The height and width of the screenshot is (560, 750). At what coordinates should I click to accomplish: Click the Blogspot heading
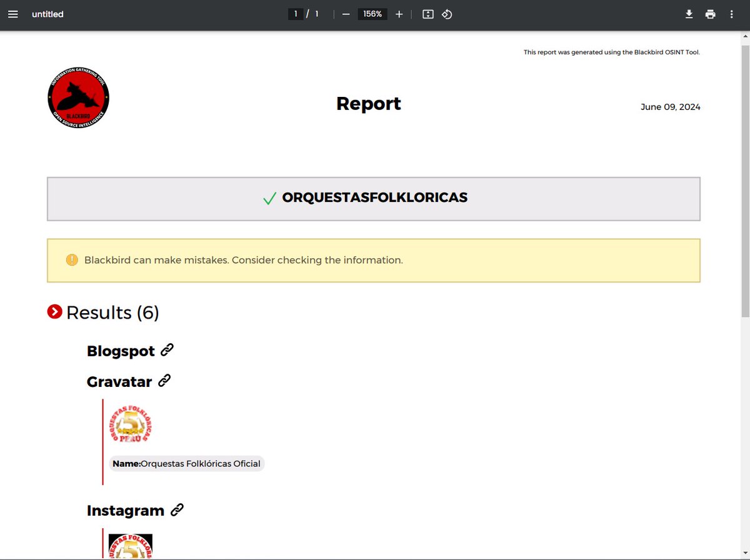(x=121, y=351)
